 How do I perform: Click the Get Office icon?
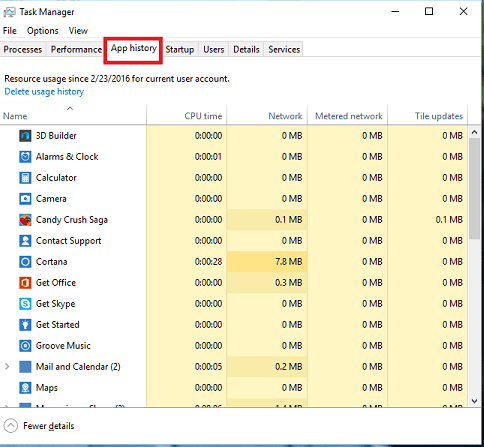coord(25,283)
